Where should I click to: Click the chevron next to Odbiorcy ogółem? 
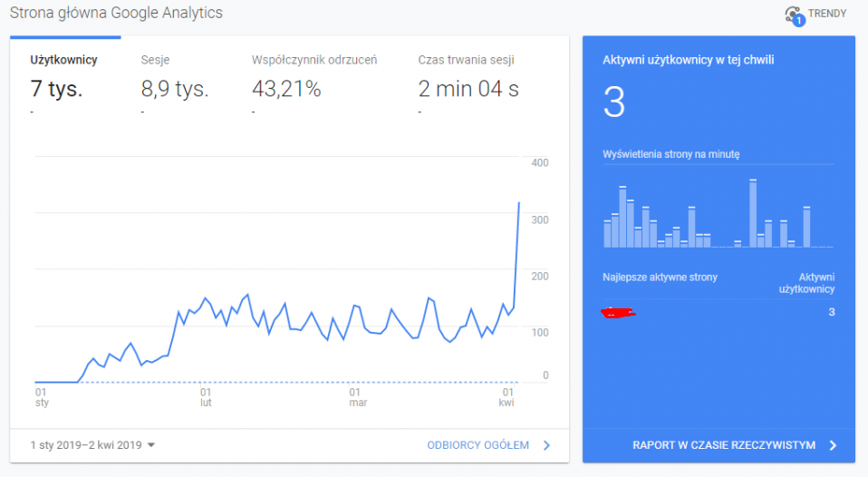(x=546, y=445)
